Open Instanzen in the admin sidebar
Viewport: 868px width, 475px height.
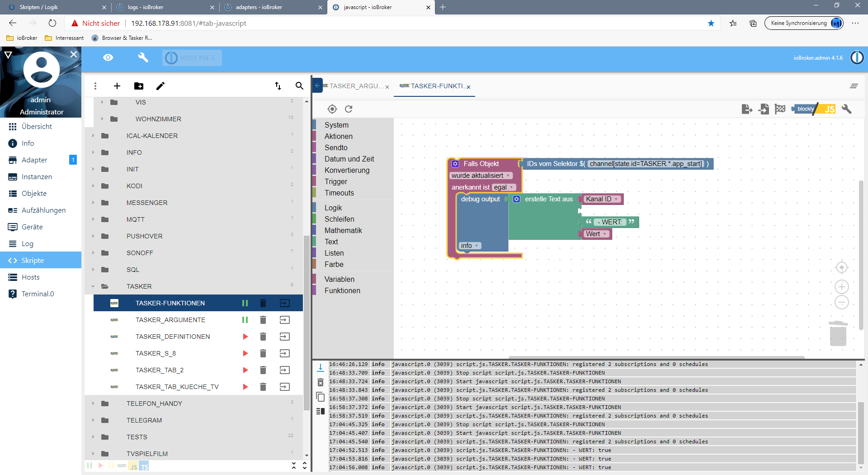[41, 176]
